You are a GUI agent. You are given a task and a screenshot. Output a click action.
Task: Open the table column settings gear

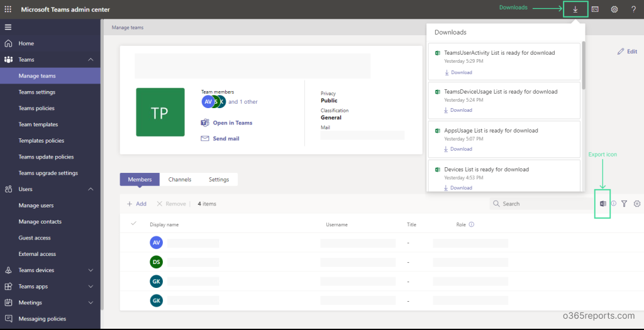click(637, 204)
